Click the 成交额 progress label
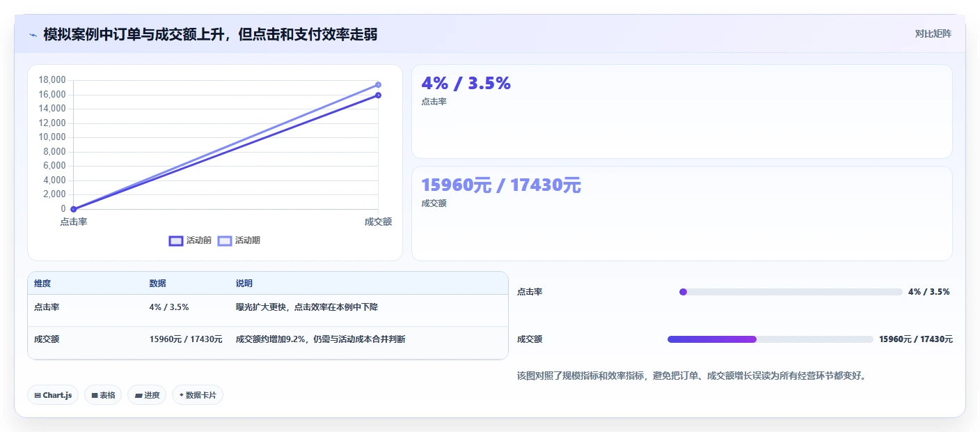Viewport: 980px width, 432px height. tap(530, 339)
